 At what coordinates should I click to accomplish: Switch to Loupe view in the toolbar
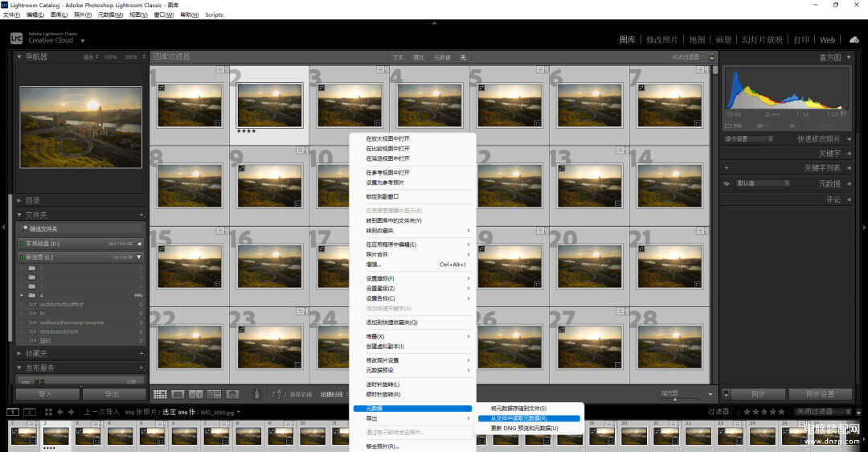pos(178,394)
